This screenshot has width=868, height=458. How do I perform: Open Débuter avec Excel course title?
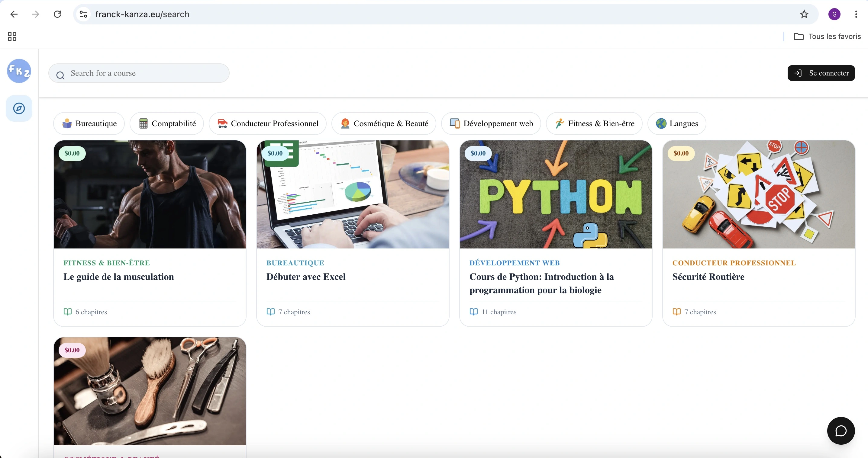point(306,277)
